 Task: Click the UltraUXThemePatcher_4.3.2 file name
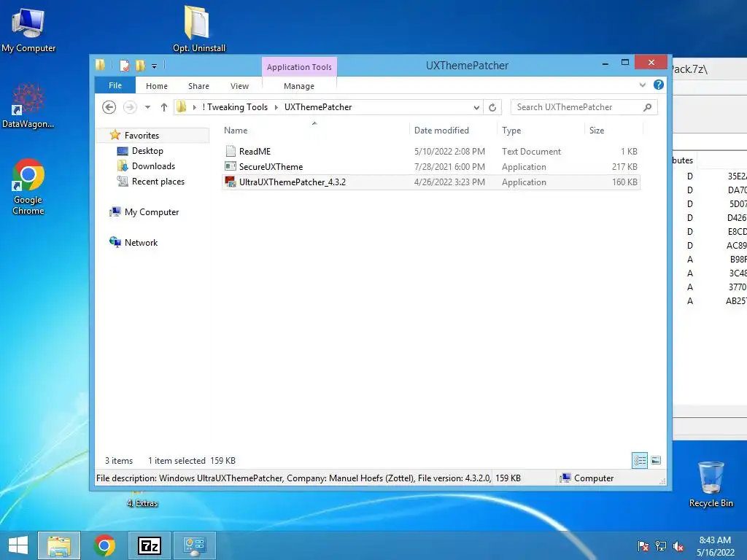(x=293, y=182)
